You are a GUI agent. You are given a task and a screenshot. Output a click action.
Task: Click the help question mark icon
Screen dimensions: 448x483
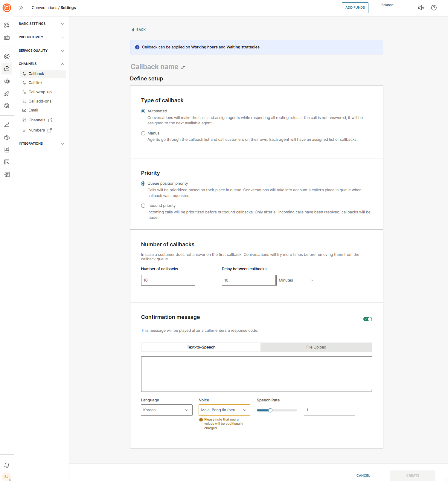tap(434, 8)
